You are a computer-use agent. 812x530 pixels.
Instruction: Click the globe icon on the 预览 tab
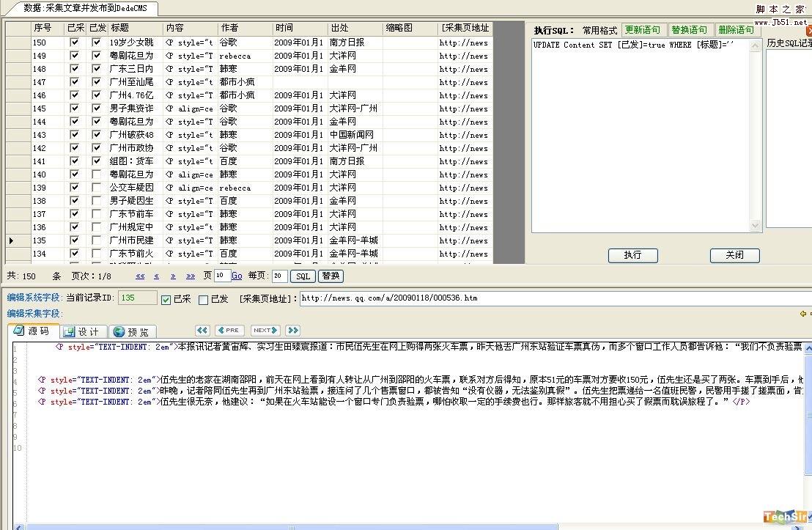119,331
